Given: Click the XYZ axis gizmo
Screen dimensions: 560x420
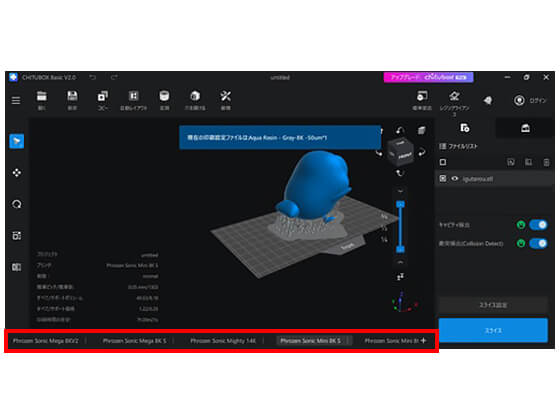Looking at the screenshot, I should click(x=405, y=302).
